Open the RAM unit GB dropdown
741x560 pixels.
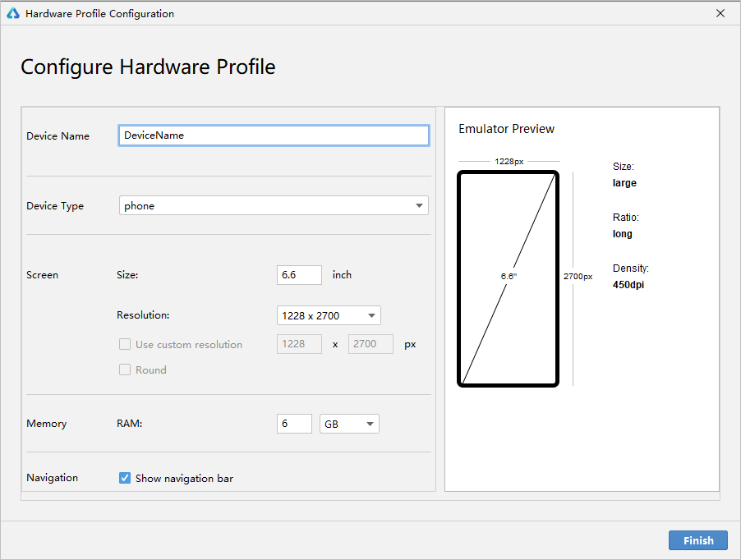[349, 424]
